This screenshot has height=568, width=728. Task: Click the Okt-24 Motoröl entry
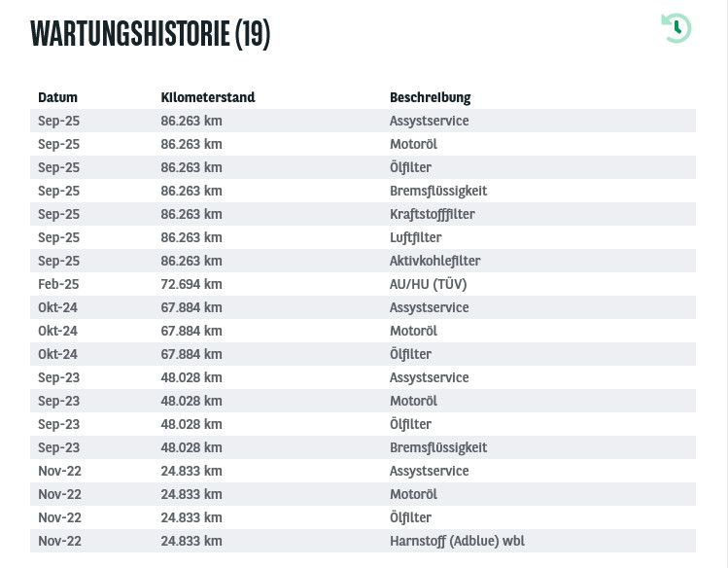(x=413, y=331)
